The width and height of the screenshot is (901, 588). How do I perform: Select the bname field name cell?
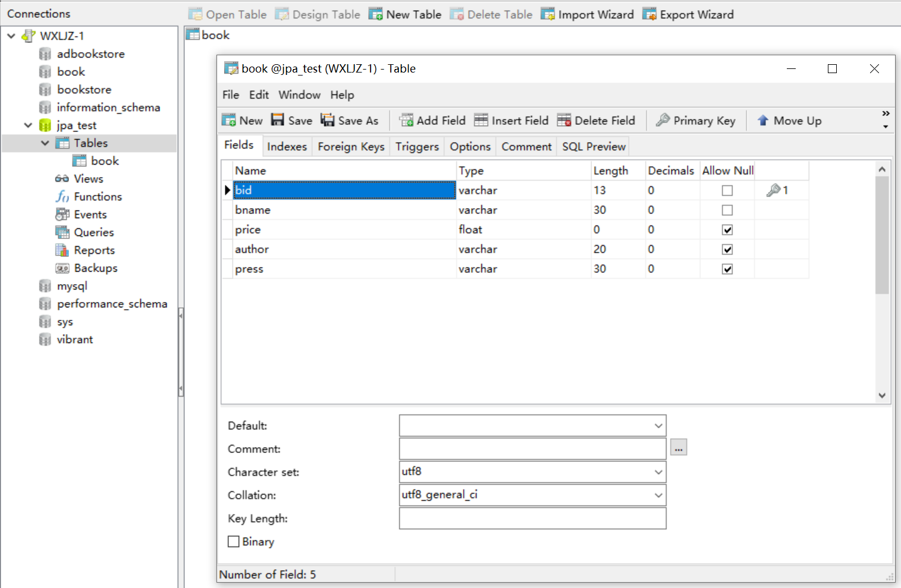pyautogui.click(x=344, y=210)
